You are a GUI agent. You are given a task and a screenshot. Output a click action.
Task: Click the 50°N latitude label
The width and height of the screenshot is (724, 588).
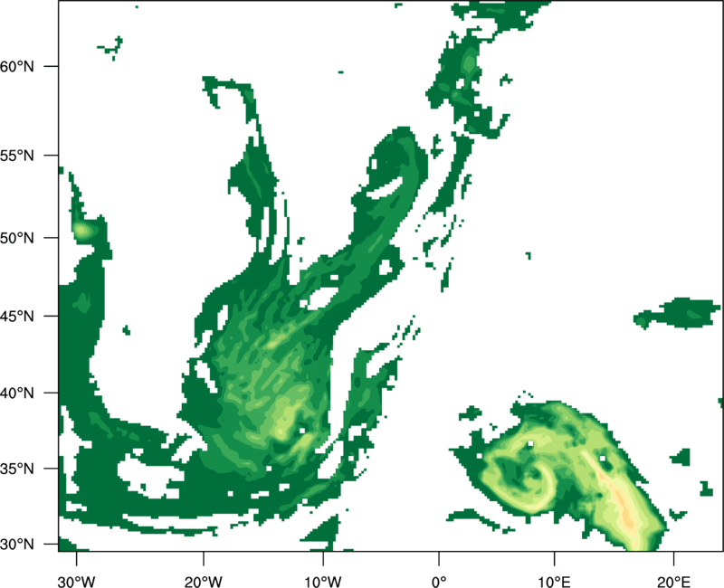tap(17, 238)
